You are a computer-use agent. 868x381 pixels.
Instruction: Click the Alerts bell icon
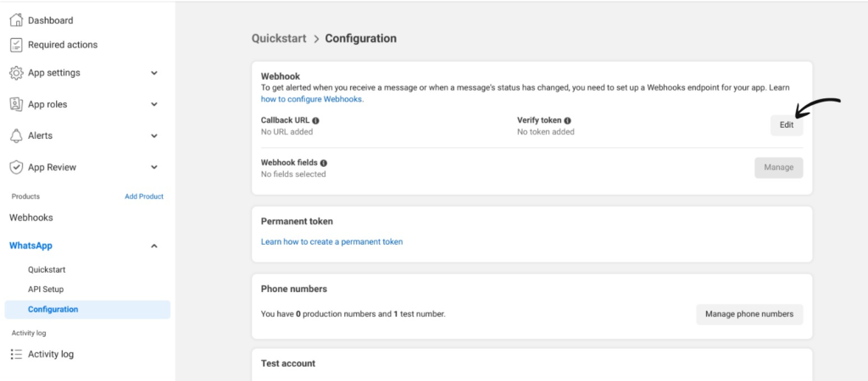[x=17, y=136]
